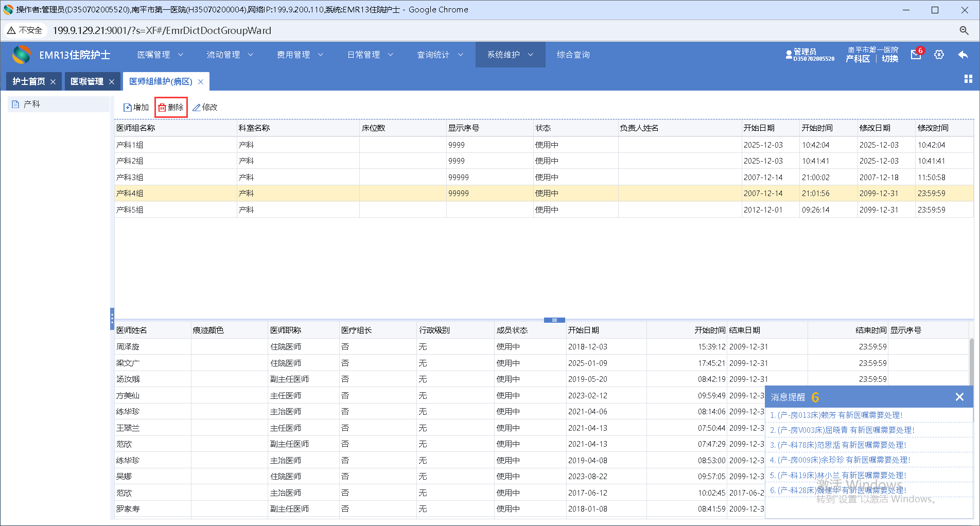The height and width of the screenshot is (526, 980).
Task: Select the 产科1组 row in the table
Action: (x=130, y=145)
